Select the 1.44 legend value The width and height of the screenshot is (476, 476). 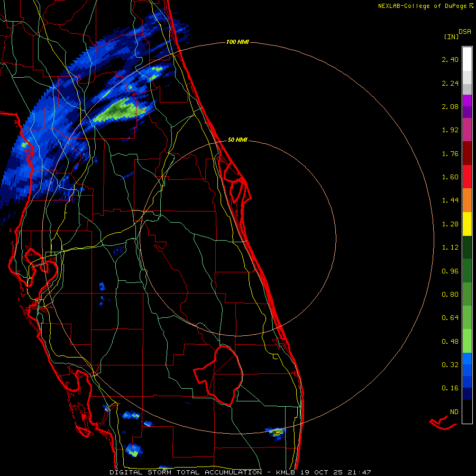[x=450, y=200]
